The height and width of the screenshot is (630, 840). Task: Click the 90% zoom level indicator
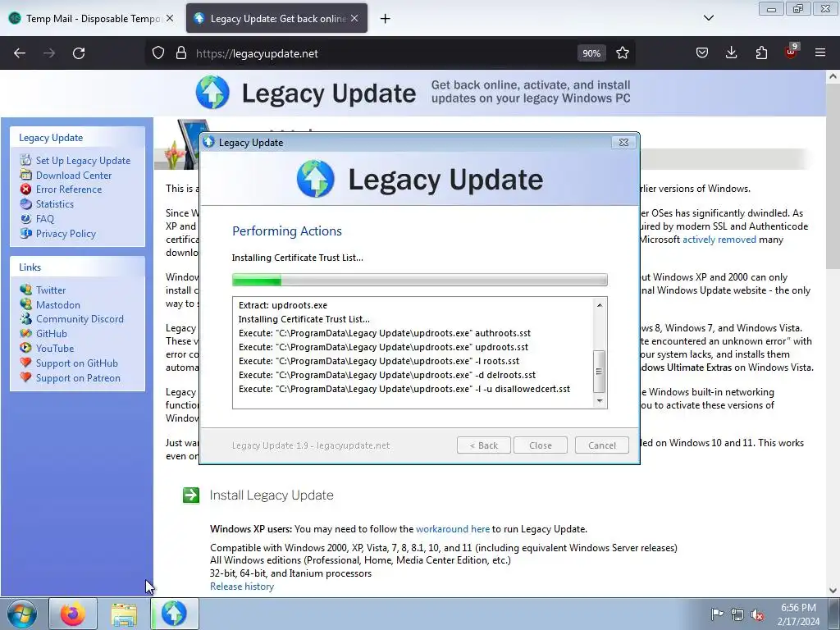tap(591, 53)
